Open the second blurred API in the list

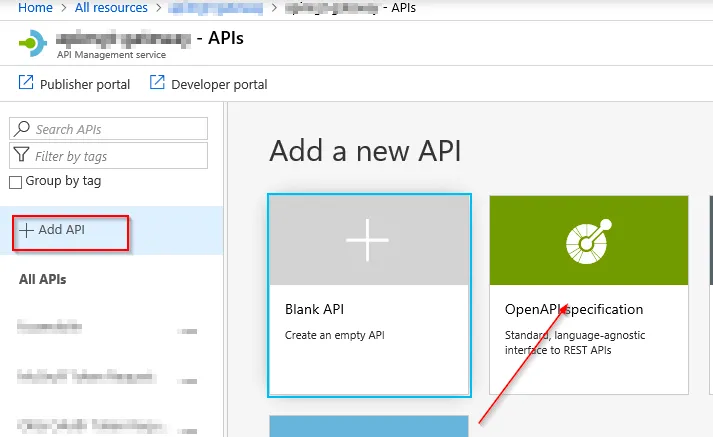click(86, 377)
